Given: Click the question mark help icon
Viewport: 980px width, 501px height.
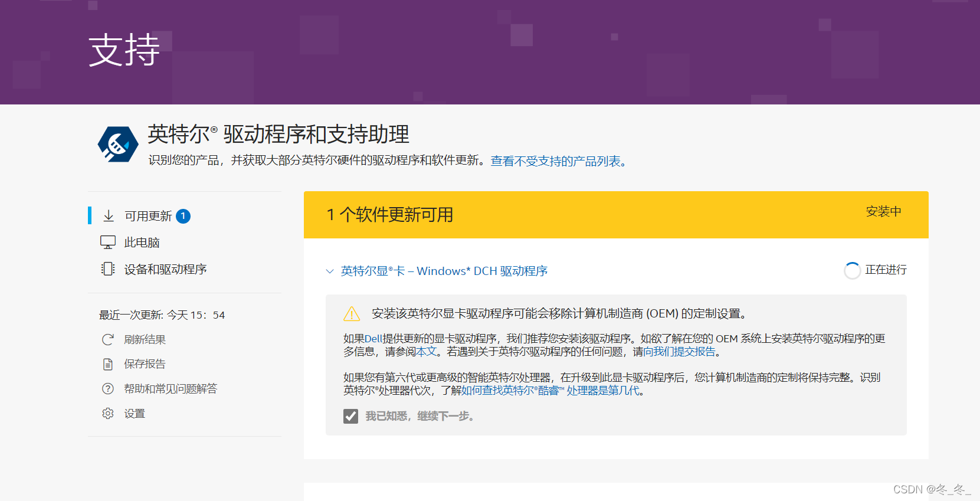Looking at the screenshot, I should click(x=108, y=389).
